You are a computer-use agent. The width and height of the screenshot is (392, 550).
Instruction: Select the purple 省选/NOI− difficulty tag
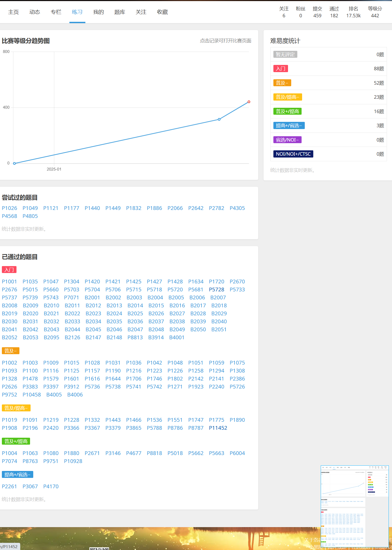click(x=287, y=140)
